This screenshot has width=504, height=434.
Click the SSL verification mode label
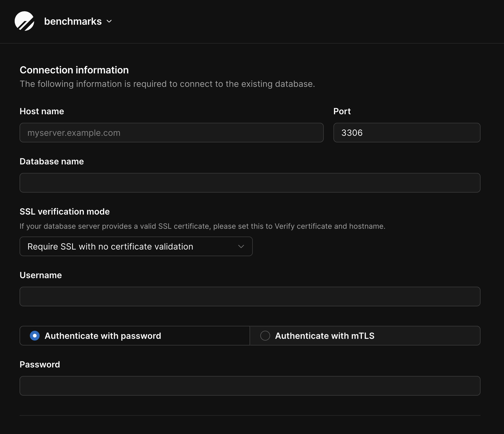65,211
